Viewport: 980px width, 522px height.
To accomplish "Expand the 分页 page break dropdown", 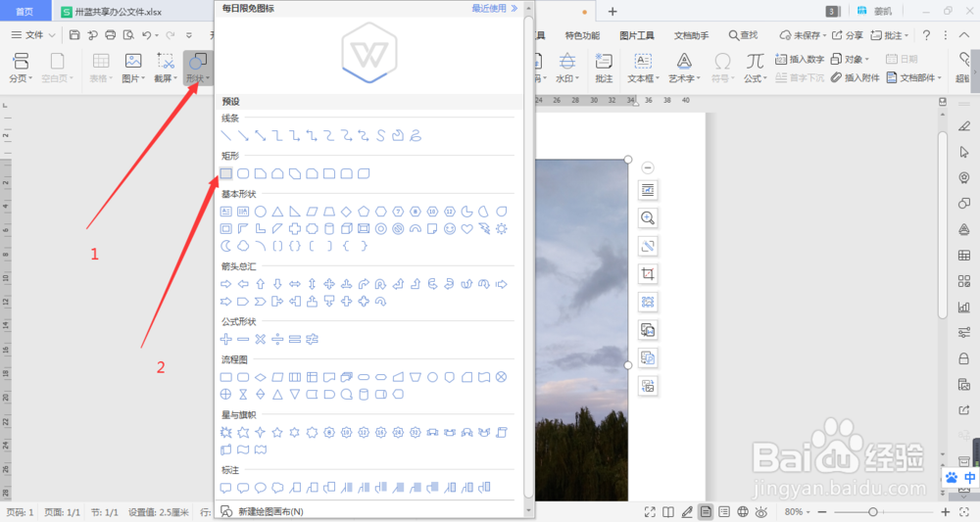I will (21, 68).
